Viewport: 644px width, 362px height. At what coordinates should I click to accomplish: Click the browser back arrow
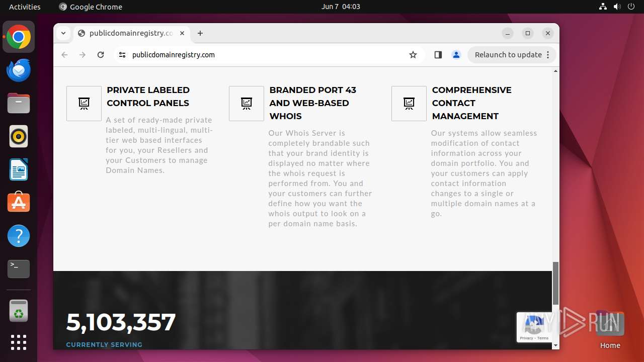(64, 55)
